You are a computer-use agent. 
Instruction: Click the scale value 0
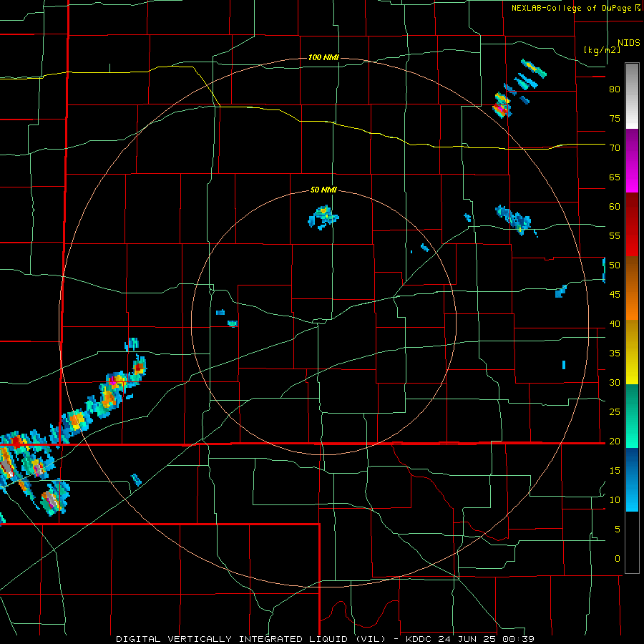(618, 559)
